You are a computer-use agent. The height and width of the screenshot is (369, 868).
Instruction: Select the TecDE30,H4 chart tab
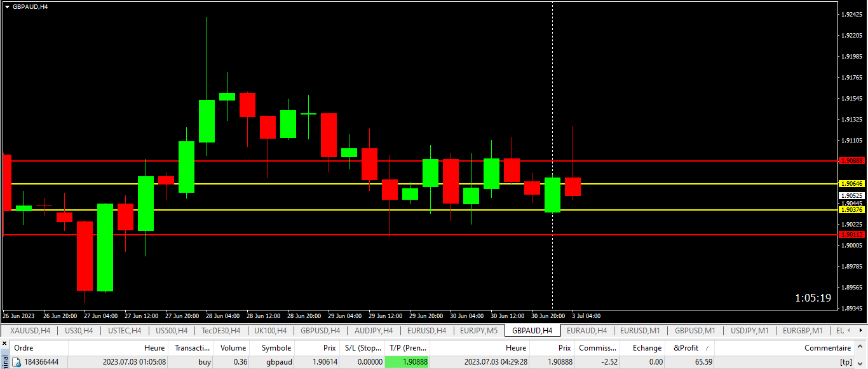(x=220, y=331)
